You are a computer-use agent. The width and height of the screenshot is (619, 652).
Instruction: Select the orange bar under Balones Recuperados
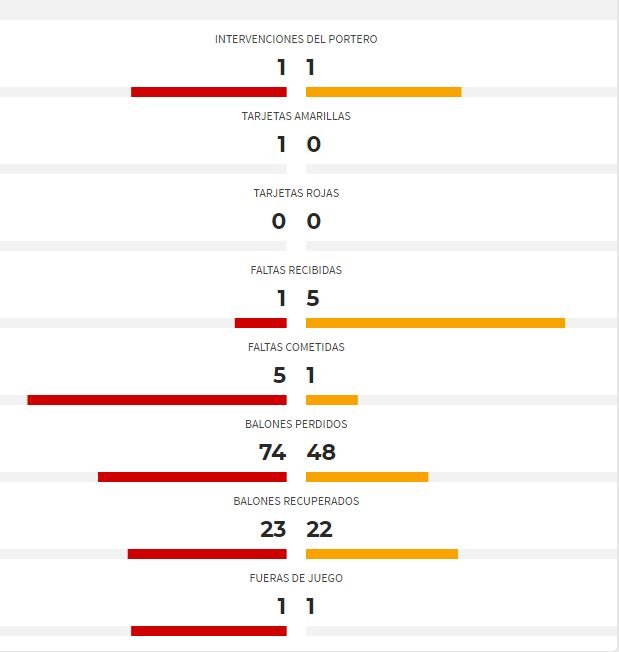click(382, 553)
